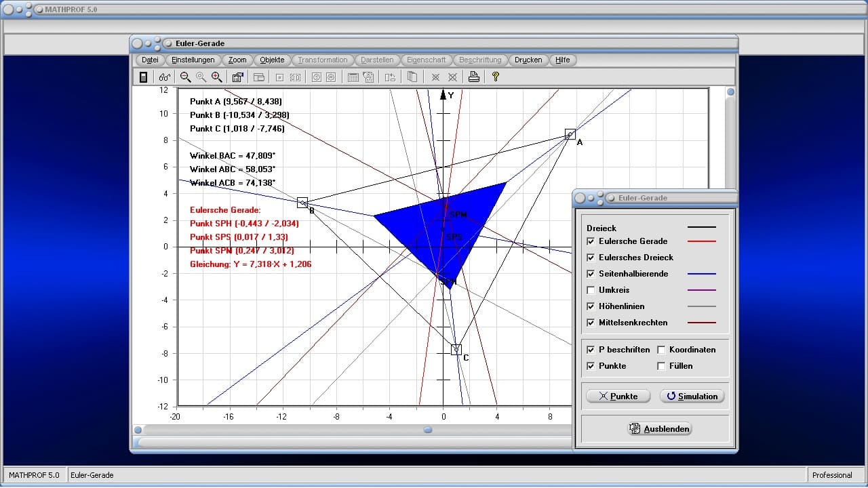The width and height of the screenshot is (868, 488).
Task: Open the Objekte menu
Action: click(x=272, y=60)
